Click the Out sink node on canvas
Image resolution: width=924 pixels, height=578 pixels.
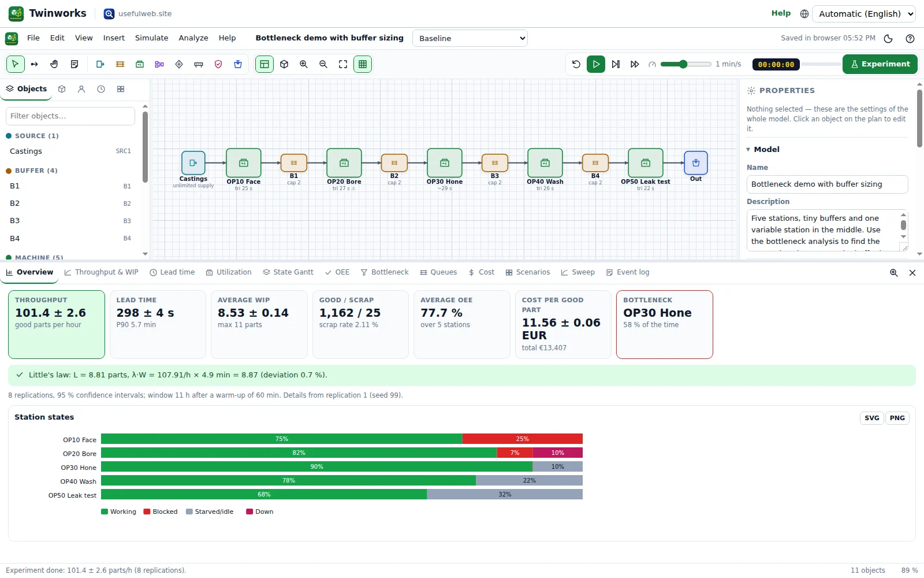(x=696, y=163)
